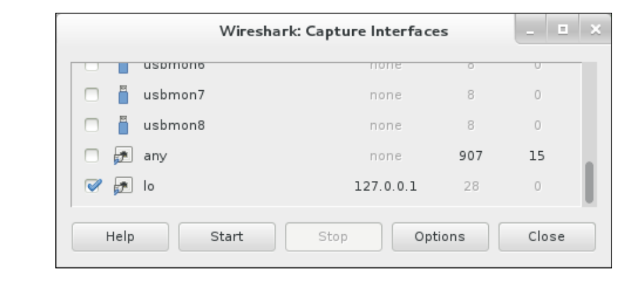Image resolution: width=644 pixels, height=287 pixels.
Task: Click the usbmon7 USB interface icon
Action: (123, 95)
